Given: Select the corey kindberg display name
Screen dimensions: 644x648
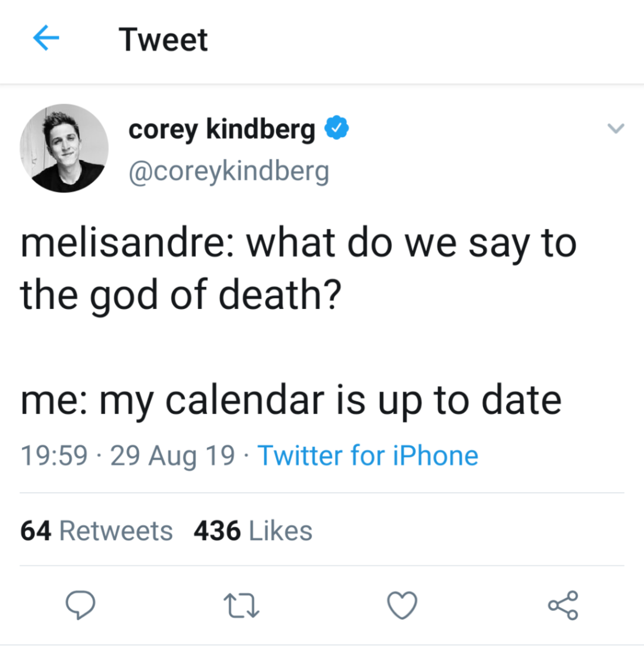Looking at the screenshot, I should tap(222, 129).
